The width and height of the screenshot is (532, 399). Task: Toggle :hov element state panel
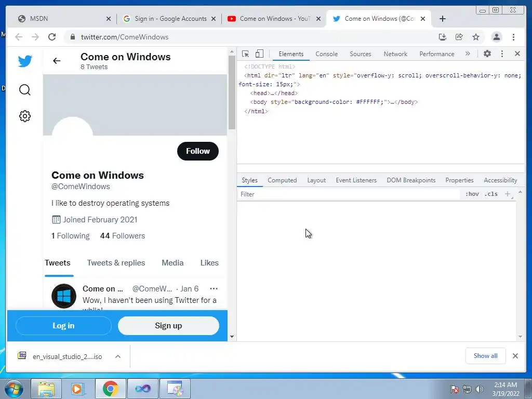[x=472, y=194]
